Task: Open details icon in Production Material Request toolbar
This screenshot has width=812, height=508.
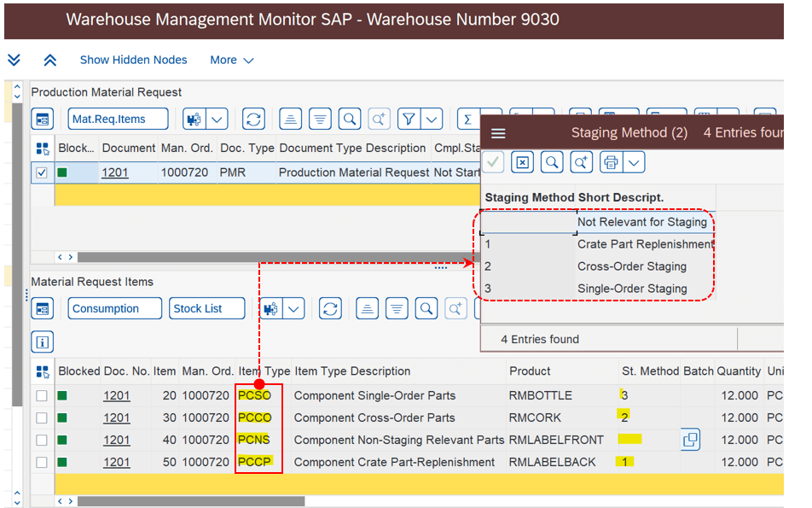Action: (43, 120)
